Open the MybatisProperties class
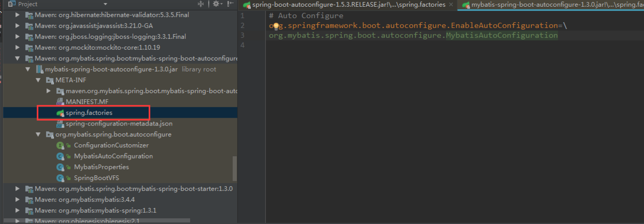This screenshot has width=644, height=224. [x=101, y=167]
